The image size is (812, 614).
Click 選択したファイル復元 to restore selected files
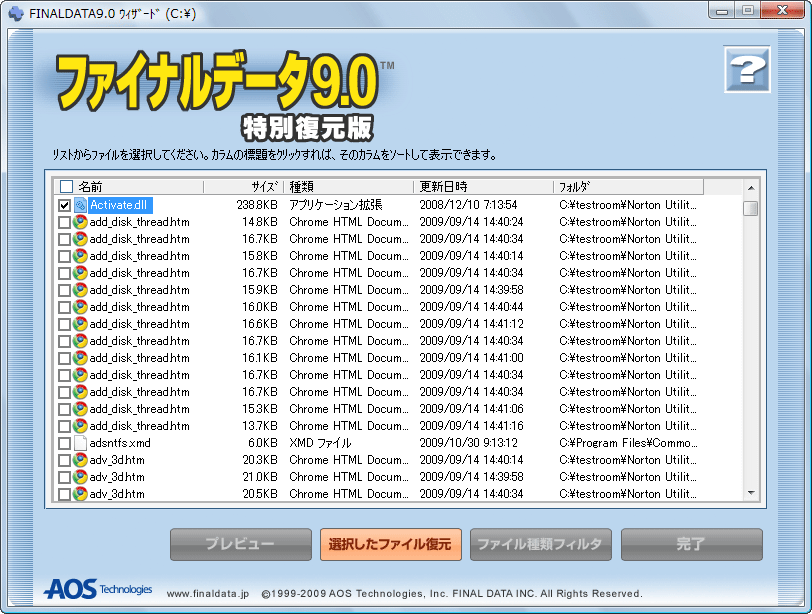[x=390, y=544]
